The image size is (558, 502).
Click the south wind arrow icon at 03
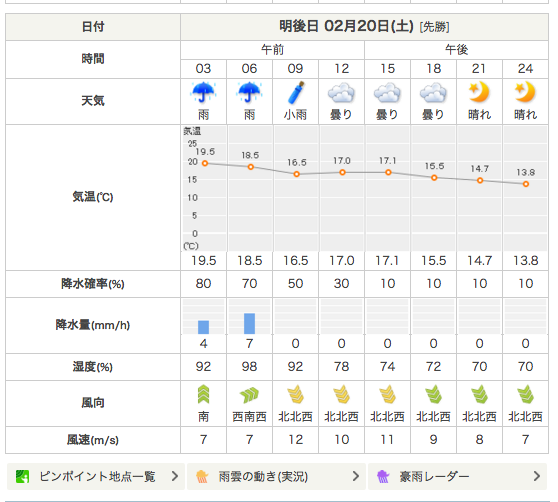click(203, 394)
